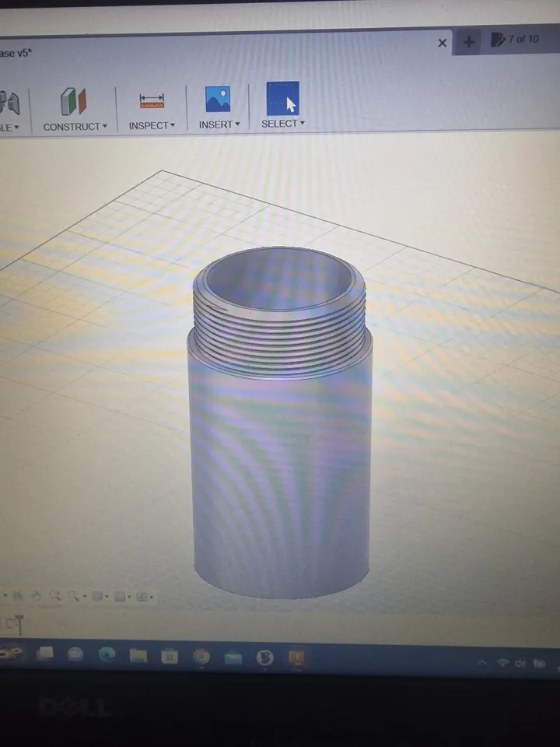Click the Look At navigation icon
Image resolution: width=560 pixels, height=747 pixels.
(18, 595)
